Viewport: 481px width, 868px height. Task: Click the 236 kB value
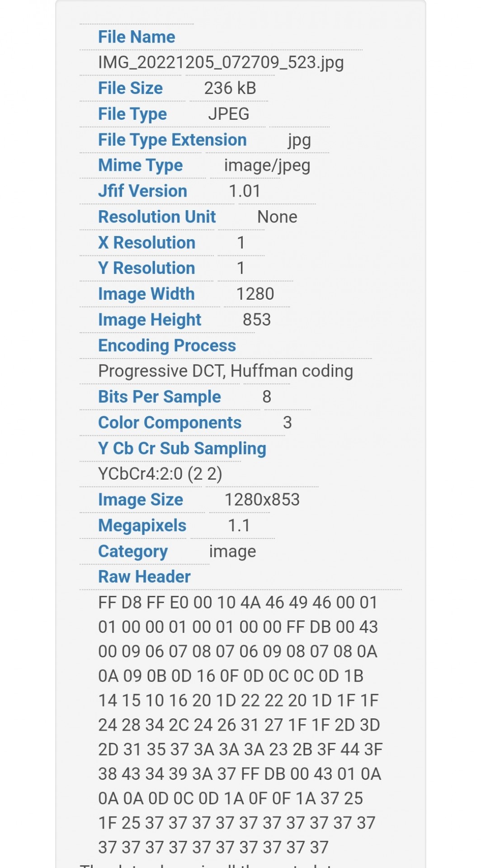click(230, 88)
